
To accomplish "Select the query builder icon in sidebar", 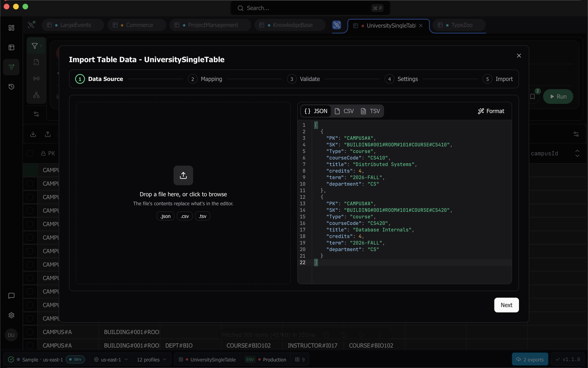I will pyautogui.click(x=11, y=67).
